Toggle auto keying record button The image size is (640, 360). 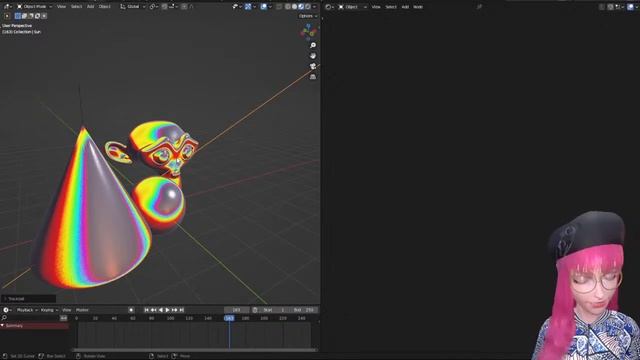click(x=131, y=310)
